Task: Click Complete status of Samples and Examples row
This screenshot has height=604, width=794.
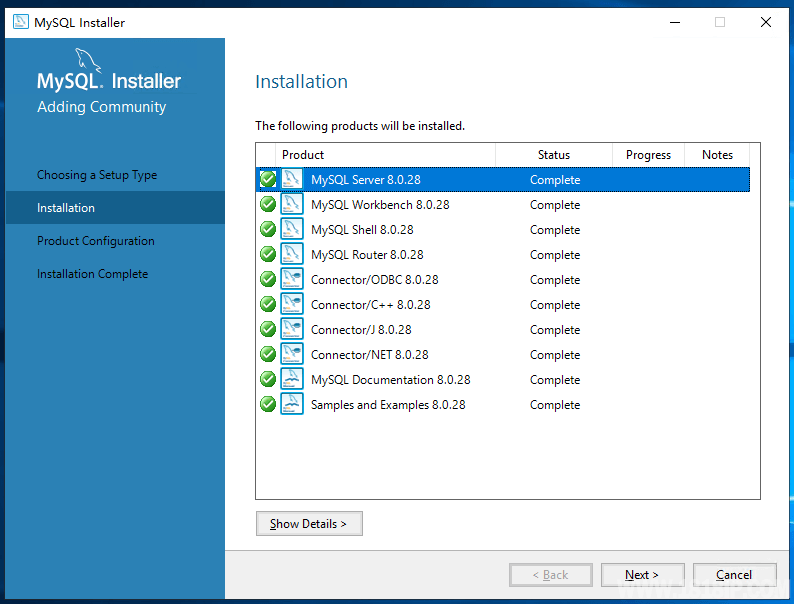Action: pos(555,405)
